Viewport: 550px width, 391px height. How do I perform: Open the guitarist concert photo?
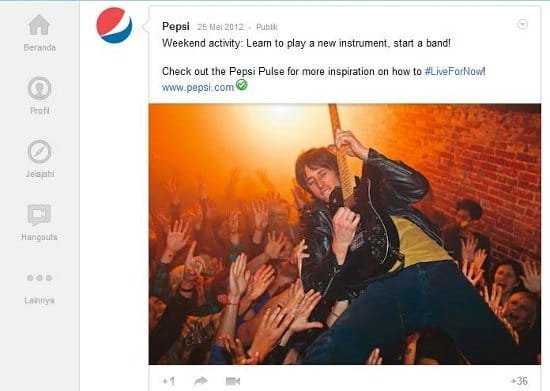click(344, 234)
